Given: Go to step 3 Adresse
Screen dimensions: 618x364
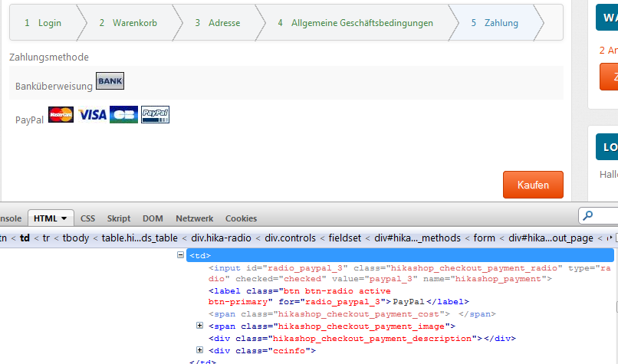Looking at the screenshot, I should [x=218, y=23].
